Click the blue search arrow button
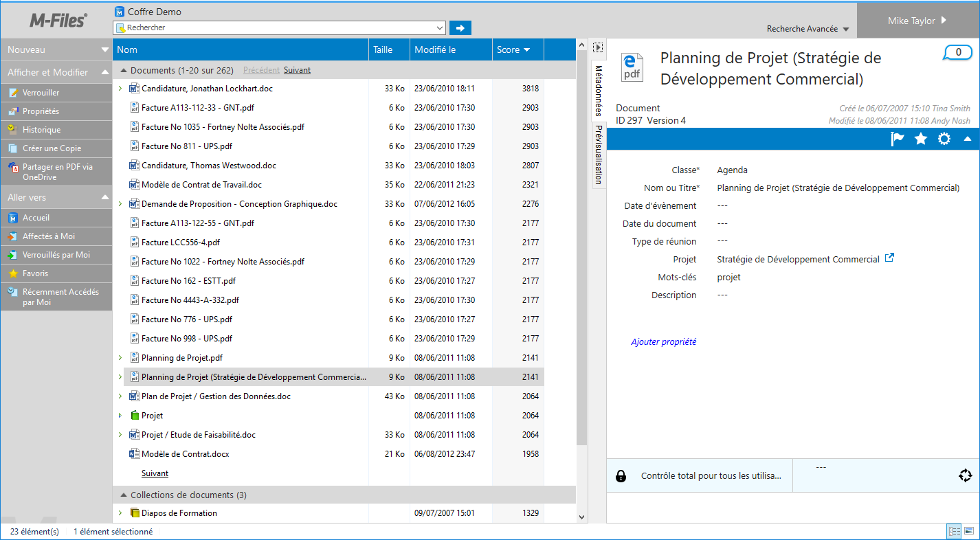This screenshot has height=540, width=980. pos(460,28)
